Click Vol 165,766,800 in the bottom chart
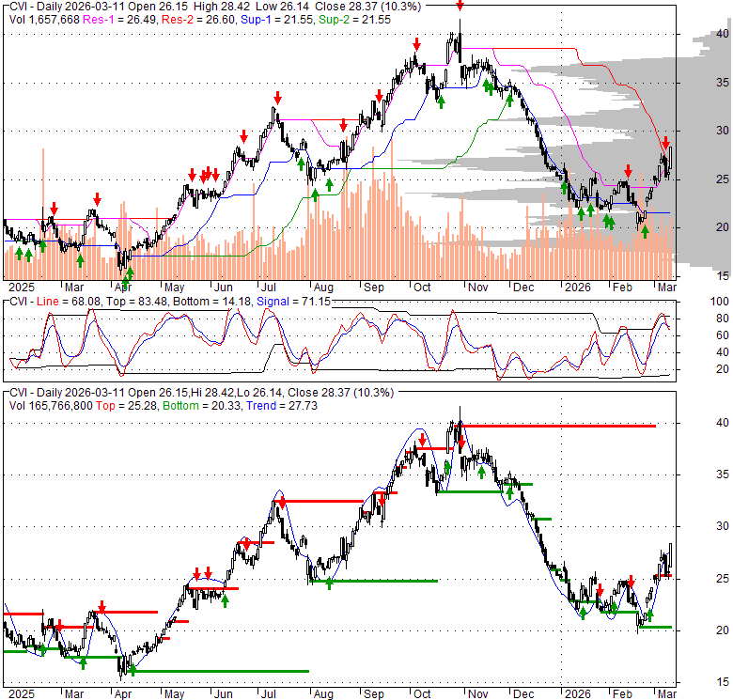 click(51, 406)
